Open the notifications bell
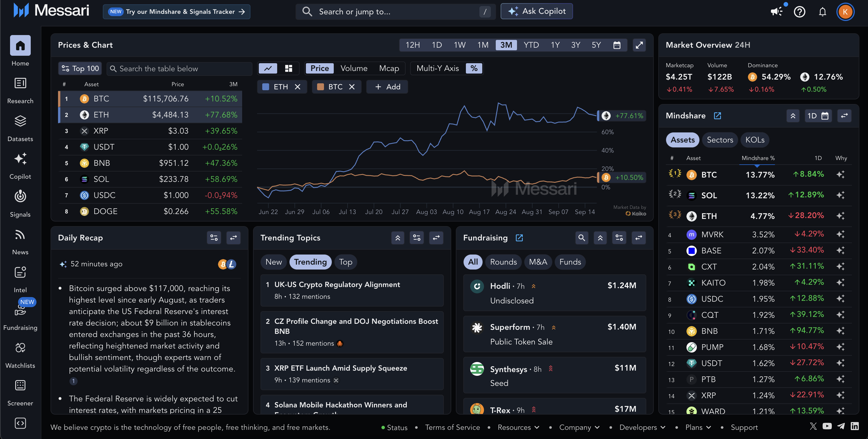Screen dimensions: 868x439 pos(823,12)
